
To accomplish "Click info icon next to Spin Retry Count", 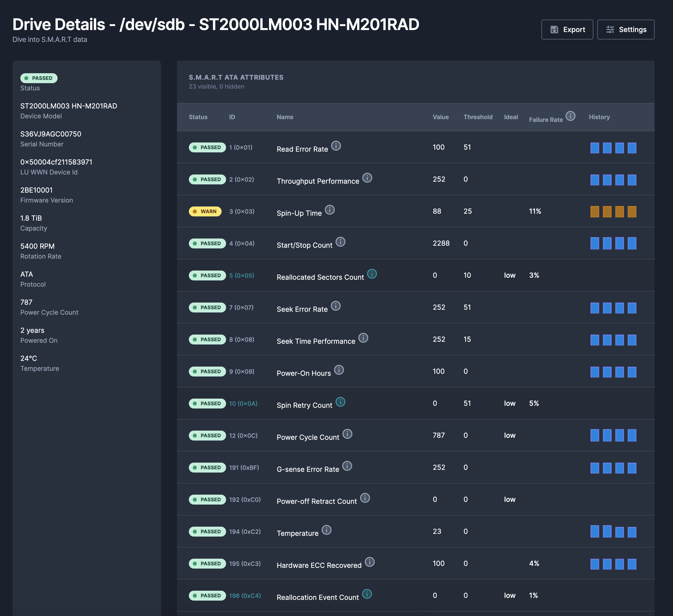I will [340, 402].
